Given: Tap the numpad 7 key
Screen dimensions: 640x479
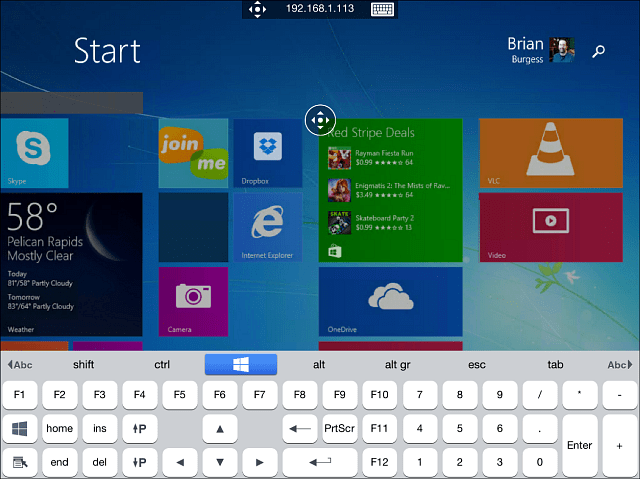Looking at the screenshot, I should tap(420, 395).
